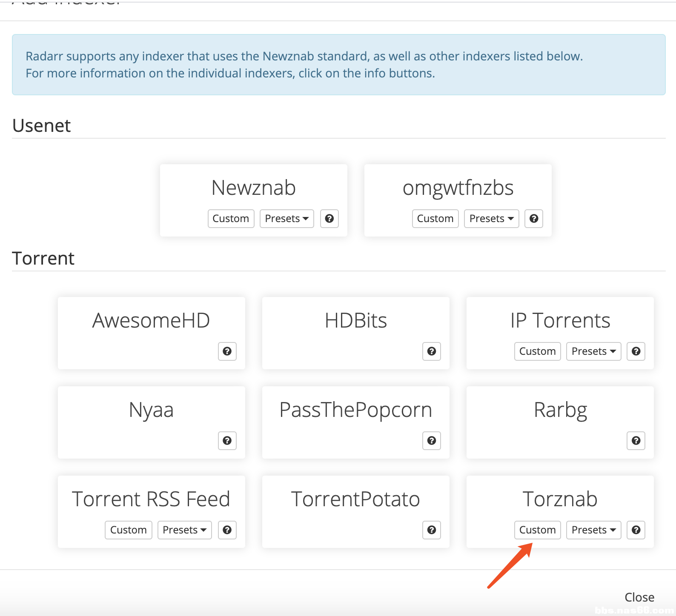This screenshot has width=676, height=616.
Task: Show Rarbg indexer info
Action: coord(636,441)
